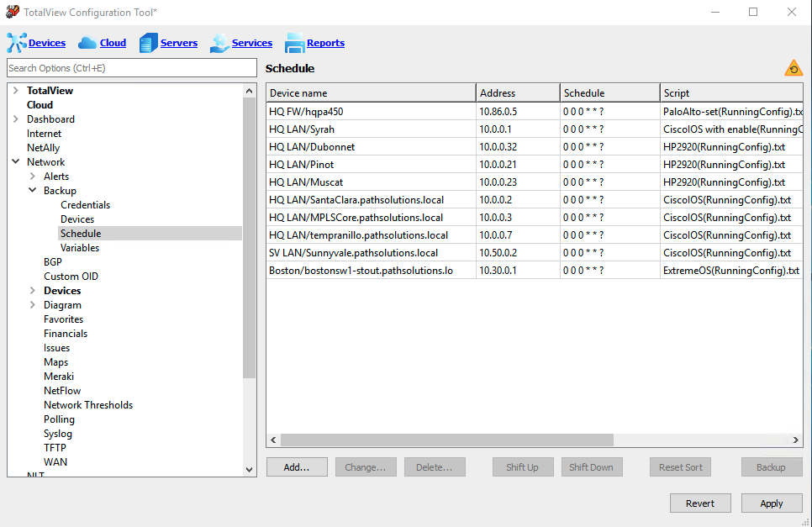Select Favorites in the tree

coord(63,319)
